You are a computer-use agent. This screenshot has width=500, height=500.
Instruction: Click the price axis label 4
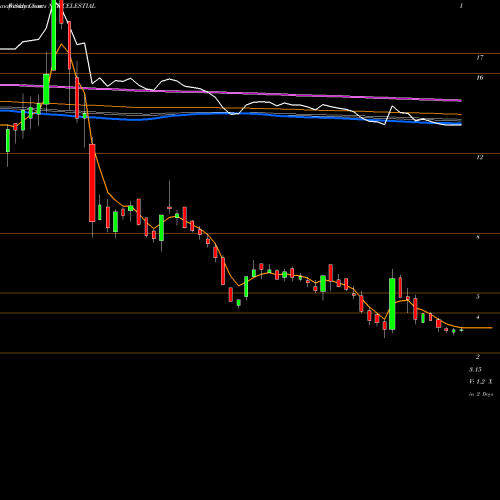[478, 317]
